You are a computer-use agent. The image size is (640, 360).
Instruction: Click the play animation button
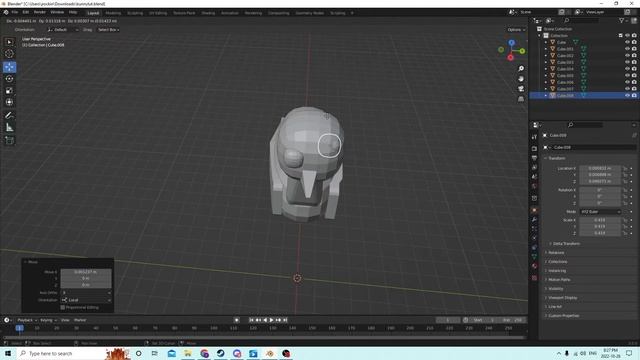coord(271,320)
